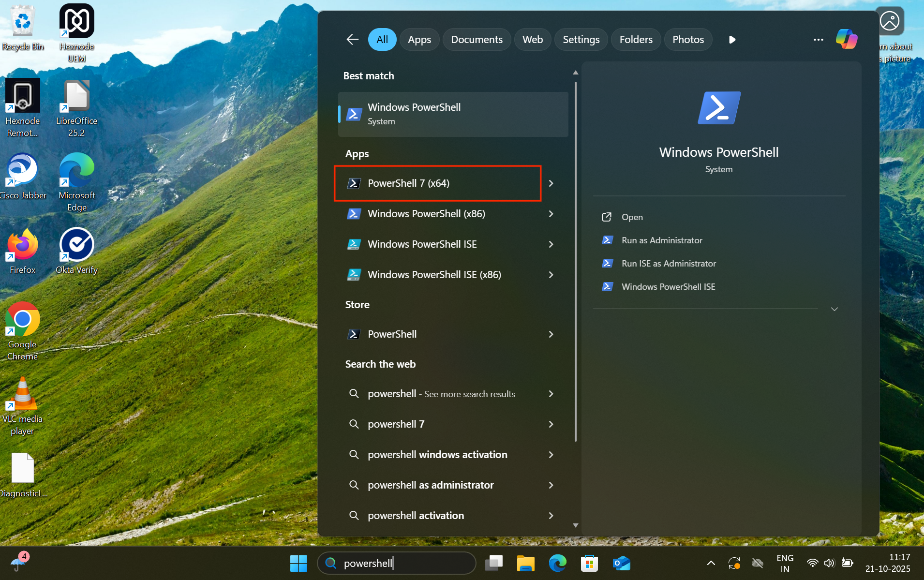Open the three-dot more options menu
The width and height of the screenshot is (924, 580).
(818, 40)
